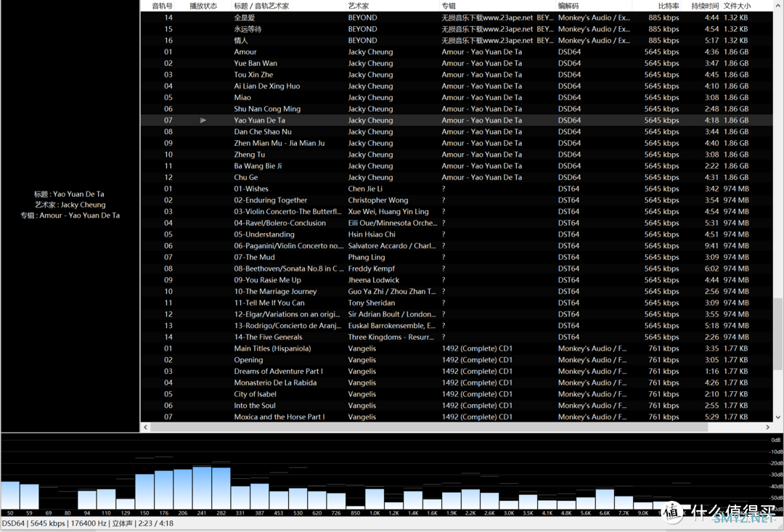Click the play indicator on track Yao Yuan De Ta

click(203, 120)
